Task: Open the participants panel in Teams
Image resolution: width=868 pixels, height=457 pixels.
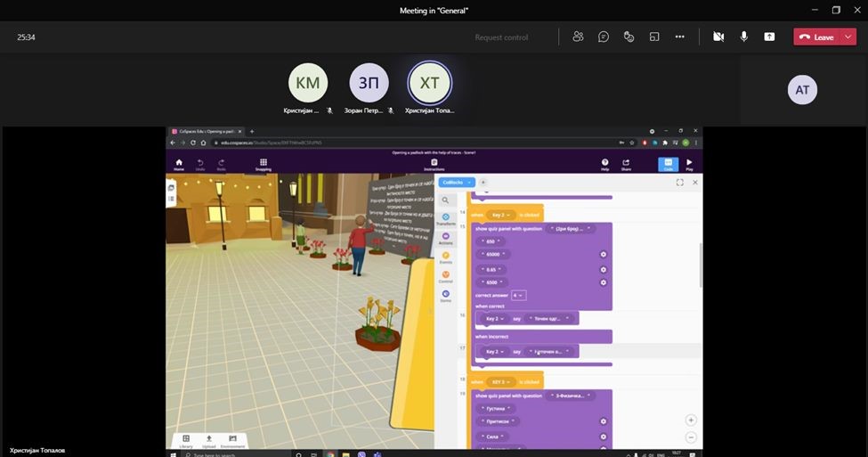Action: (578, 37)
